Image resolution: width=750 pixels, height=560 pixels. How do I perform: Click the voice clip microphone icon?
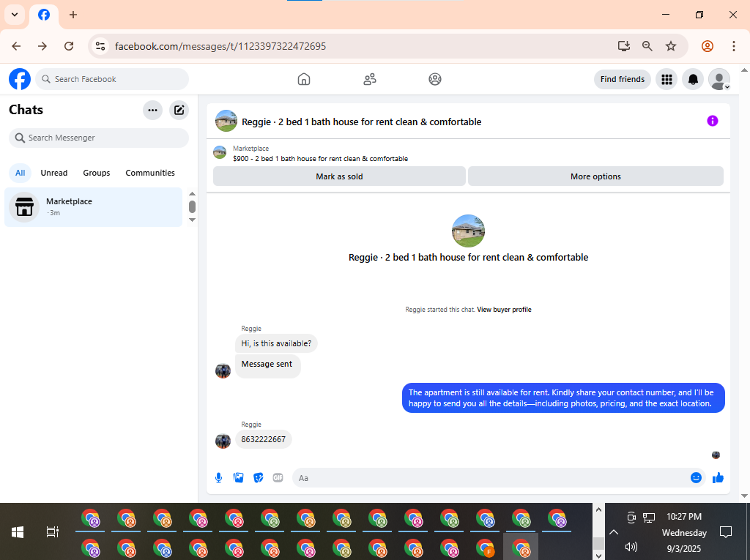point(218,478)
